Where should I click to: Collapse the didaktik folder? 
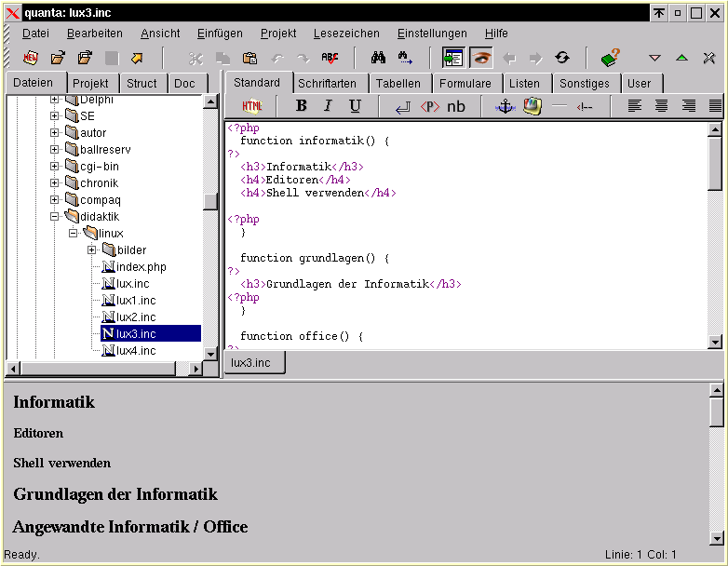click(54, 217)
